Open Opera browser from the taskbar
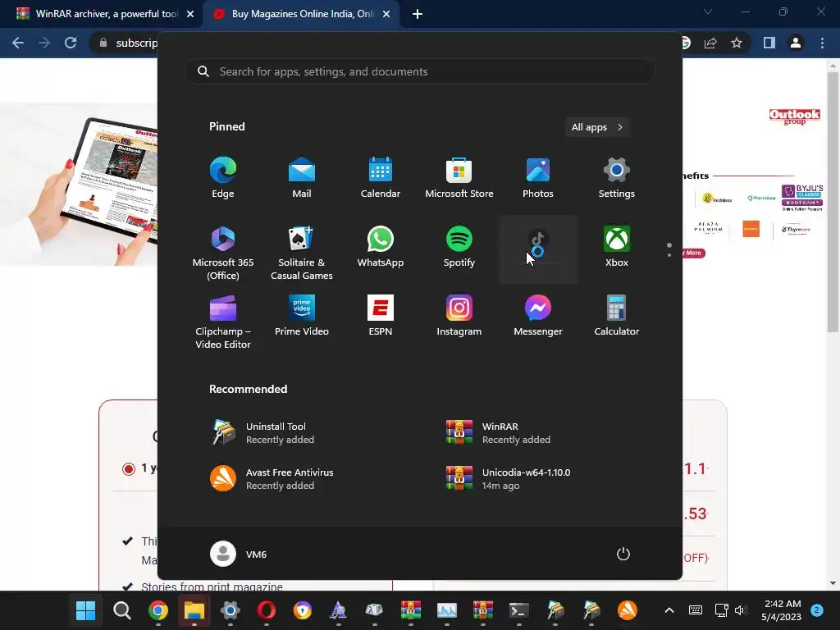 click(267, 610)
